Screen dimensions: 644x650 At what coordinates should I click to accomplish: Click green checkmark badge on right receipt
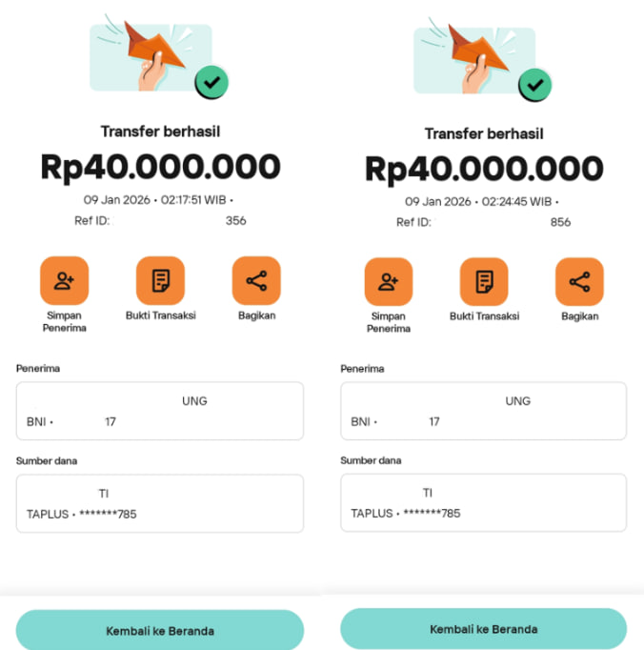[535, 85]
